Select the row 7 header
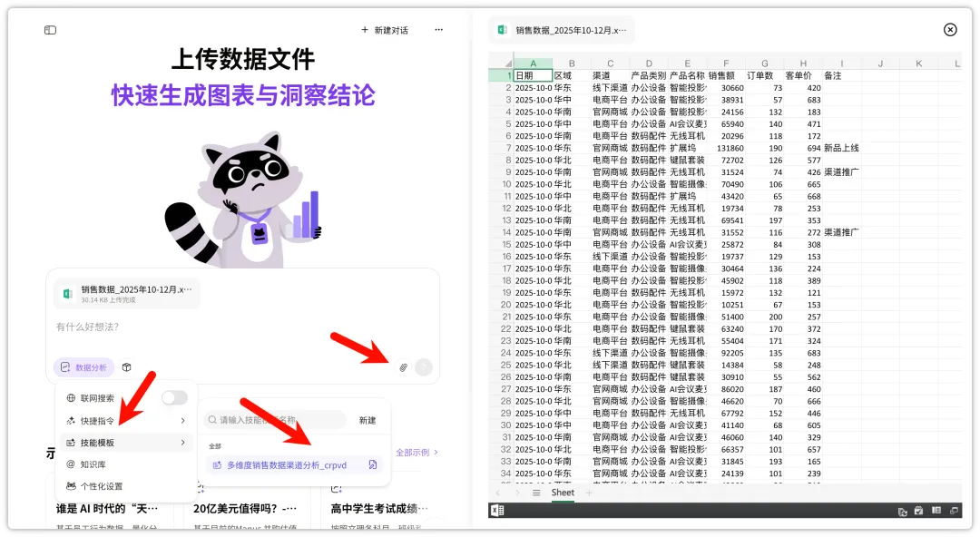This screenshot has width=980, height=537. point(501,148)
